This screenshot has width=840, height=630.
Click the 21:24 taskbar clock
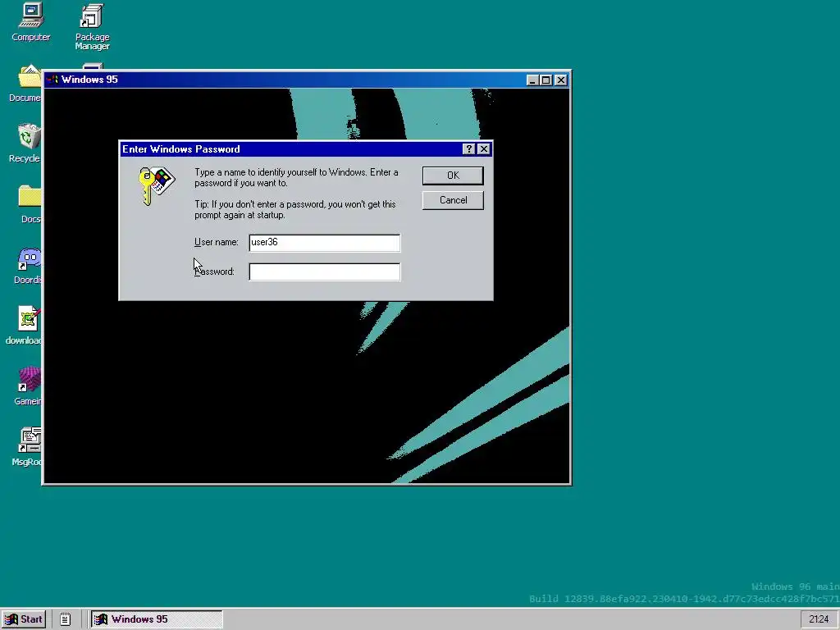click(x=819, y=619)
